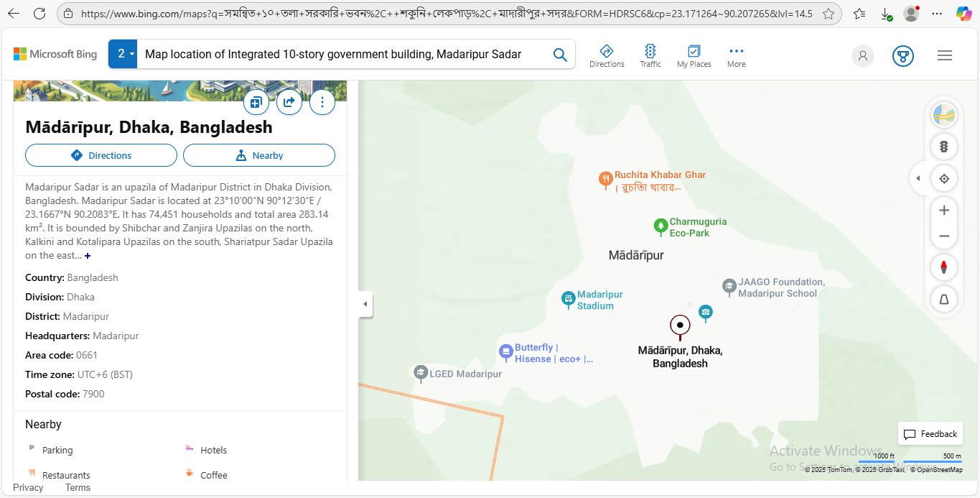Collapse the left info panel
Viewport: 980px width, 498px height.
click(x=365, y=304)
